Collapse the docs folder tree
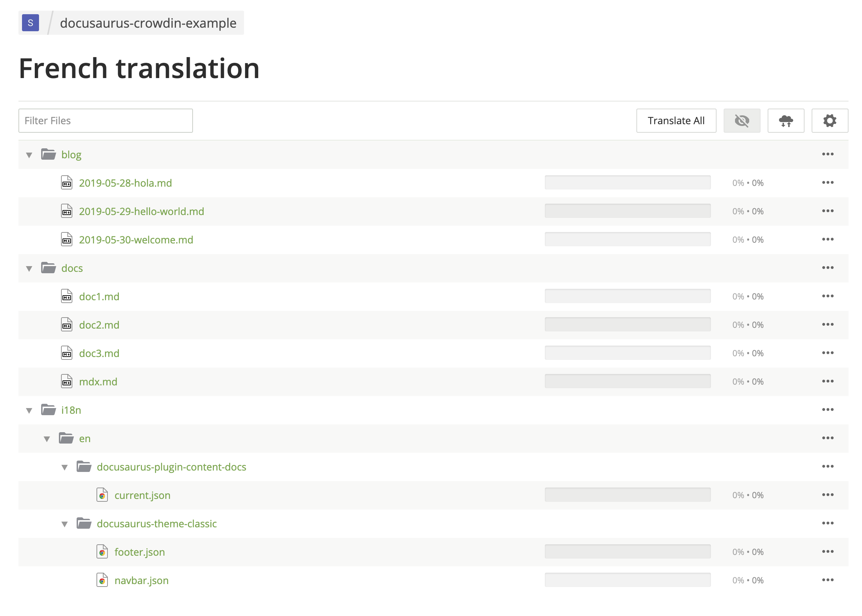The width and height of the screenshot is (862, 616). click(x=29, y=268)
